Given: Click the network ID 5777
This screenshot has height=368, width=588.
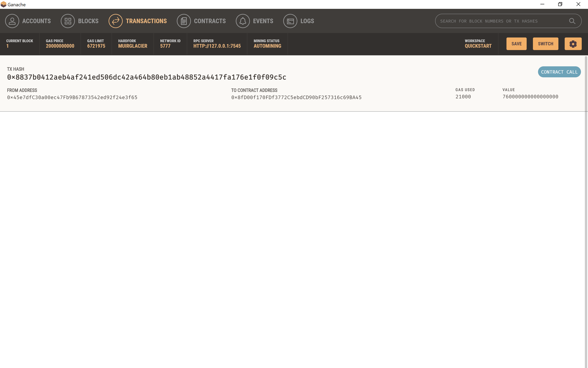Looking at the screenshot, I should tap(165, 46).
